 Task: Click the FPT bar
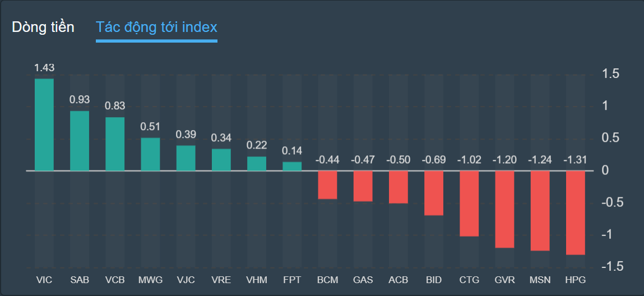click(x=292, y=166)
